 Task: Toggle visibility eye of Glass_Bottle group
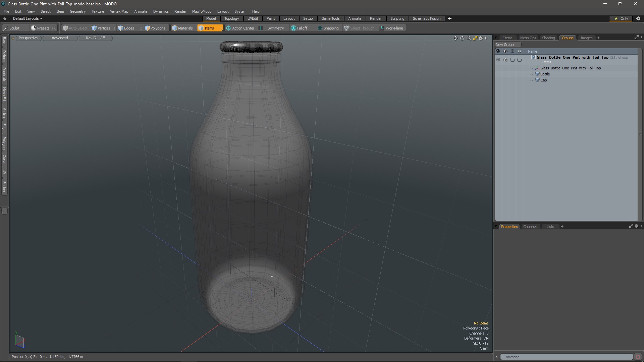click(x=498, y=60)
